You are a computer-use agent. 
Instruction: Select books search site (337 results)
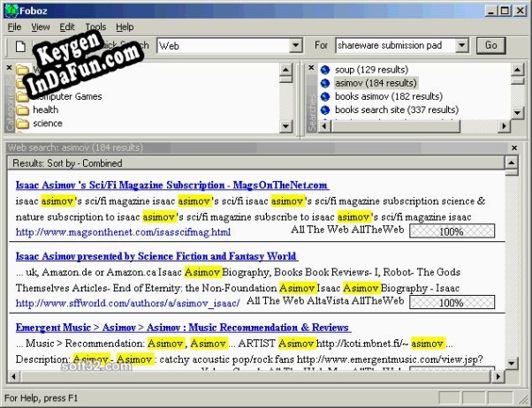(x=397, y=110)
